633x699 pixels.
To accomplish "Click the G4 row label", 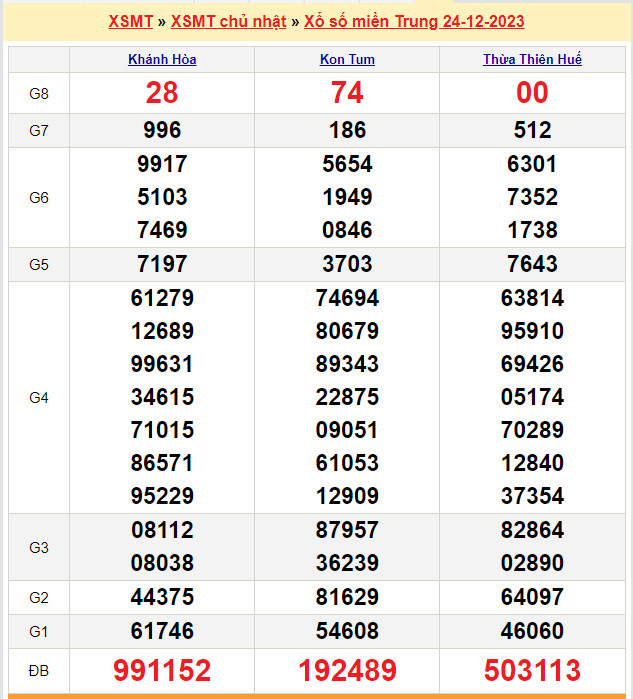I will pos(39,398).
